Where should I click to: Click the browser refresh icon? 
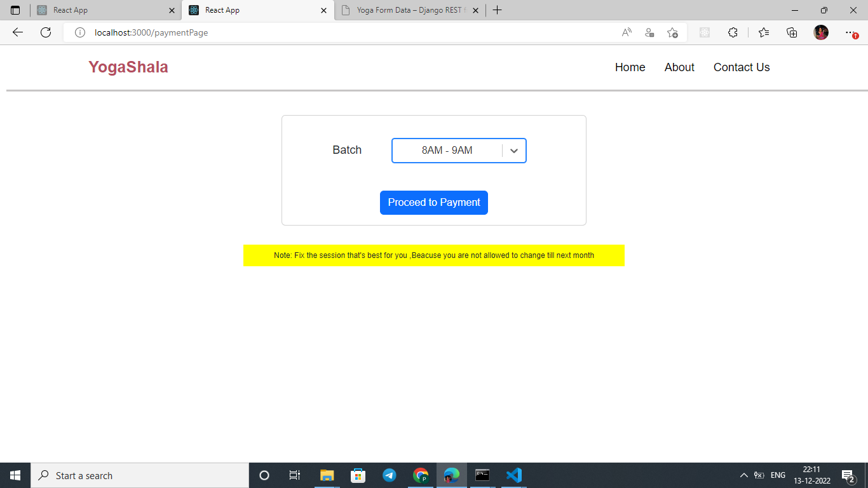pyautogui.click(x=45, y=32)
